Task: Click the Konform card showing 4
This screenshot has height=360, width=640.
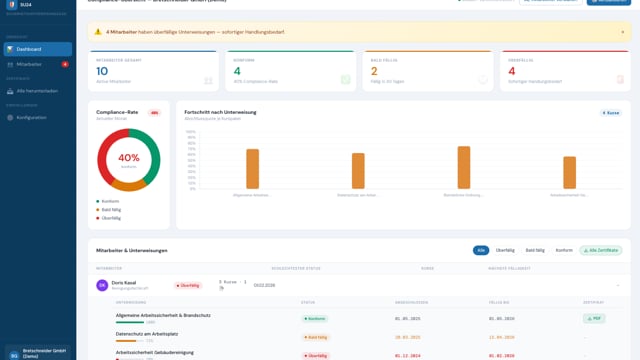Action: click(x=291, y=71)
